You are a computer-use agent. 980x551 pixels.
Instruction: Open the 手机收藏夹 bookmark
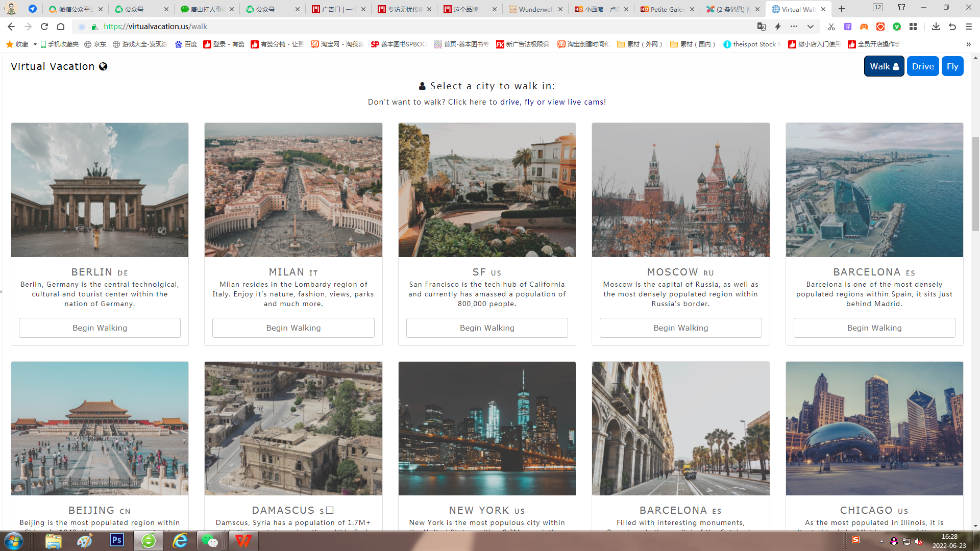60,44
